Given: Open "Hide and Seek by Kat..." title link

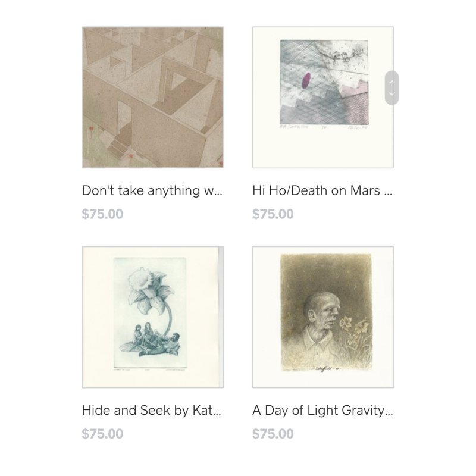Looking at the screenshot, I should [x=152, y=410].
